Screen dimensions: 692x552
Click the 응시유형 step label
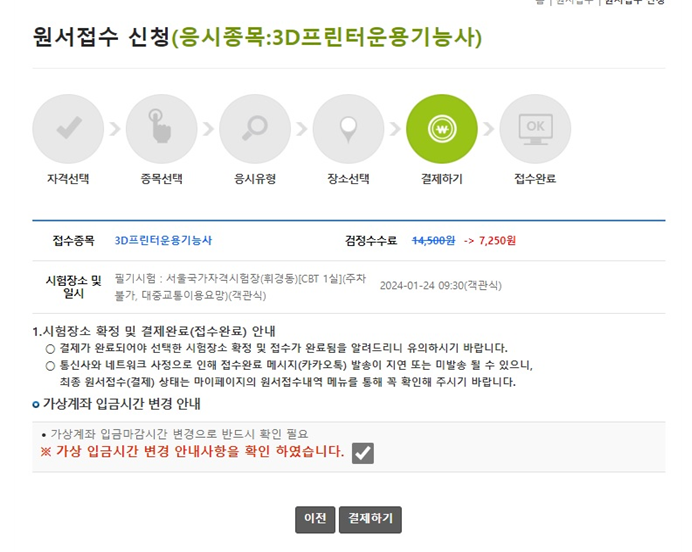(255, 179)
